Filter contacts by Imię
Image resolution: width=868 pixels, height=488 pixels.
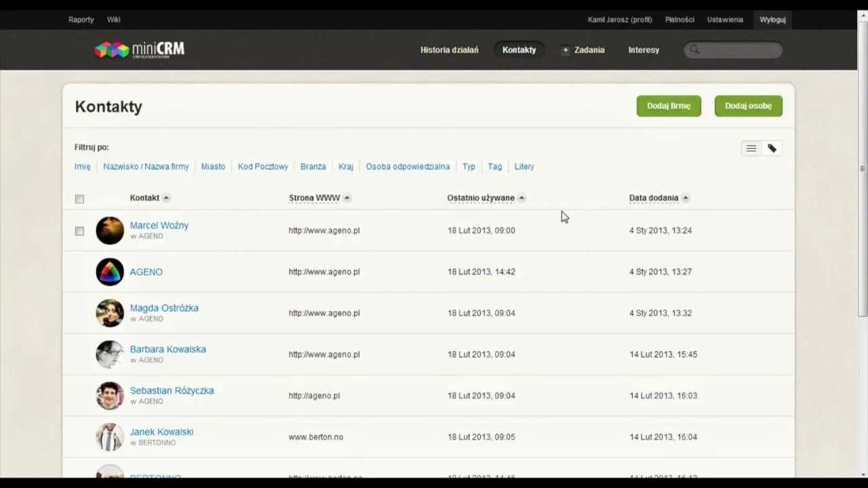[x=82, y=167]
